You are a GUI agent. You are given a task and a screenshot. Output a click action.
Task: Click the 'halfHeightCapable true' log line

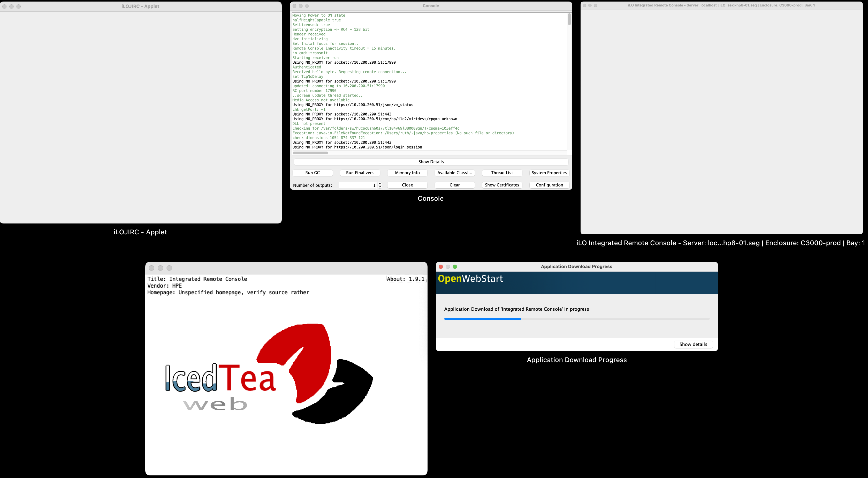point(316,20)
